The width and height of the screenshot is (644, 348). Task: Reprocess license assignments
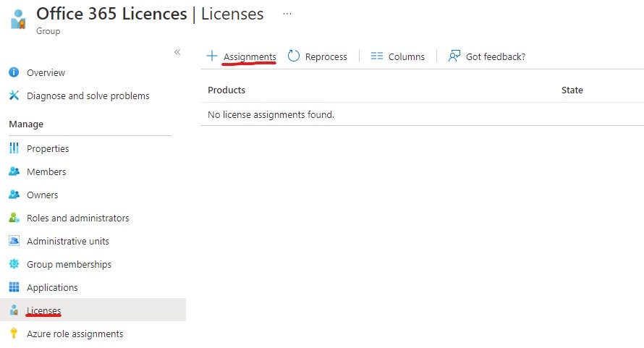coord(326,56)
